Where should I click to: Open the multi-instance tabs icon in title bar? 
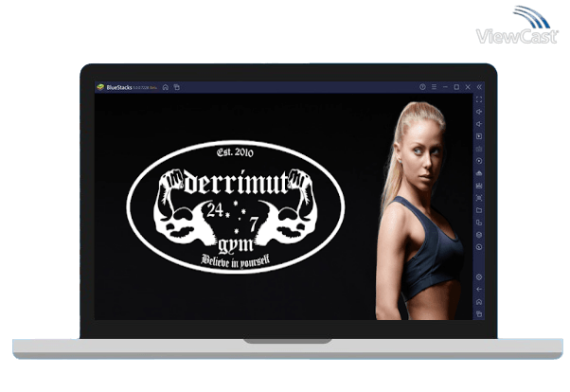177,87
